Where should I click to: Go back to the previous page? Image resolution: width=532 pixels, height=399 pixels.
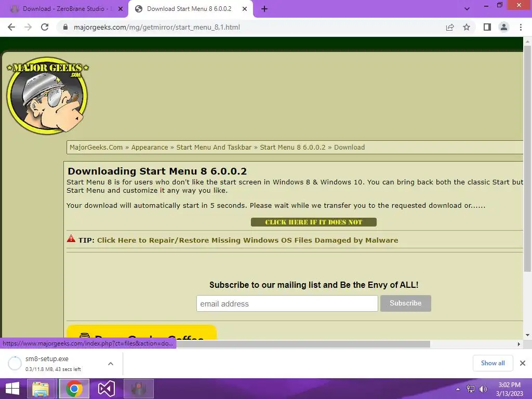[x=11, y=27]
